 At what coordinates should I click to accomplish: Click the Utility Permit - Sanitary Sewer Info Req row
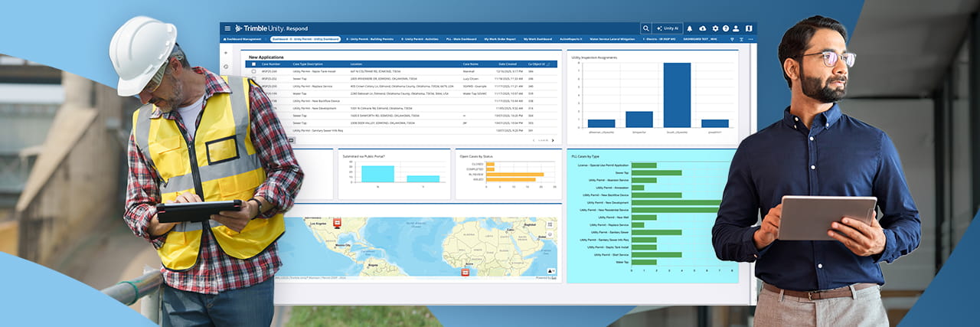pos(402,130)
